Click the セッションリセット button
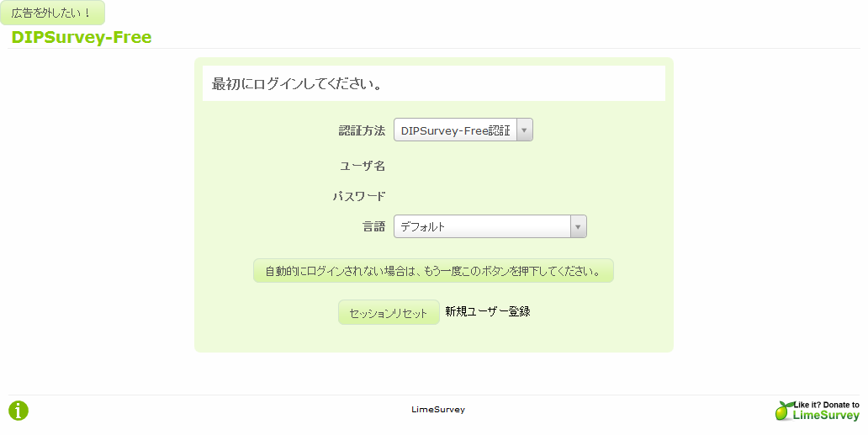The width and height of the screenshot is (868, 435). pyautogui.click(x=389, y=313)
